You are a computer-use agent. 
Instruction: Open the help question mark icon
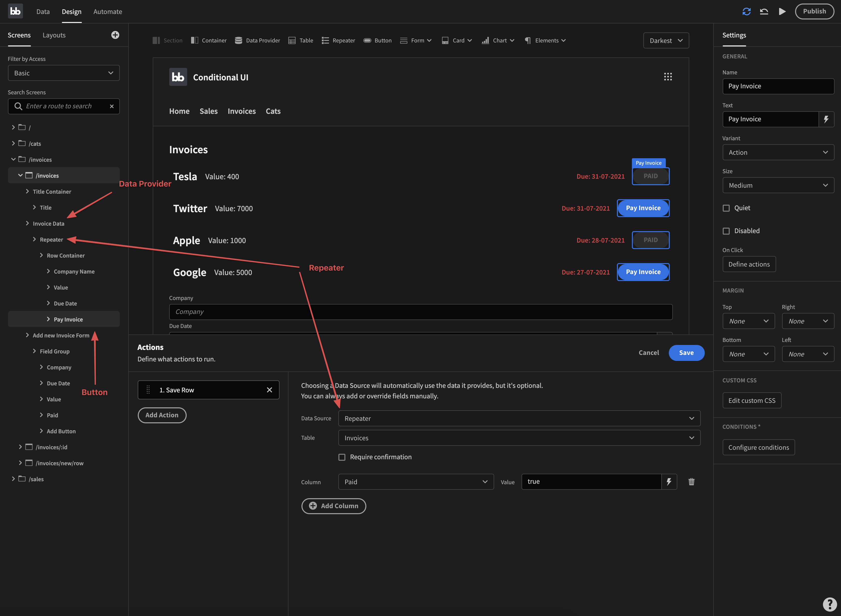click(x=830, y=604)
